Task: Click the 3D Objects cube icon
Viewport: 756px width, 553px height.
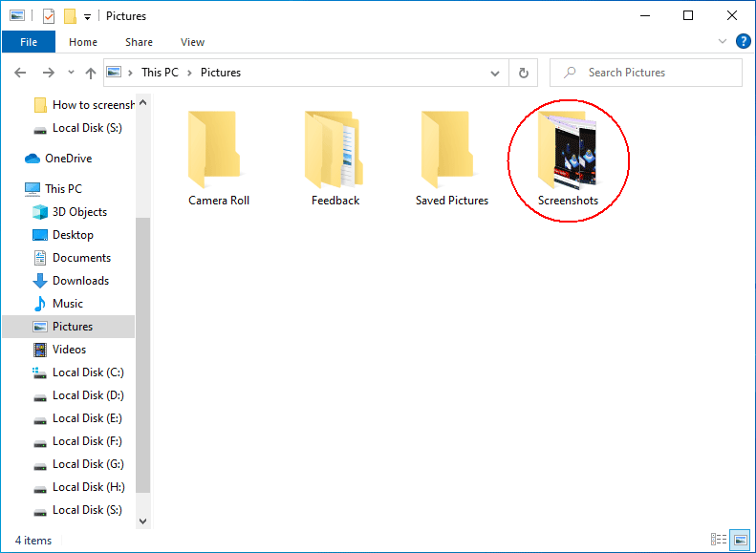Action: point(40,212)
